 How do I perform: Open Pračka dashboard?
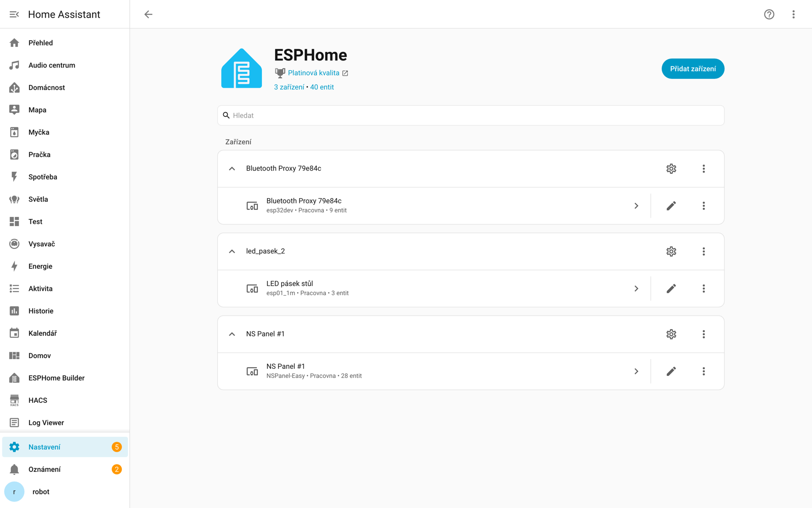(x=65, y=154)
